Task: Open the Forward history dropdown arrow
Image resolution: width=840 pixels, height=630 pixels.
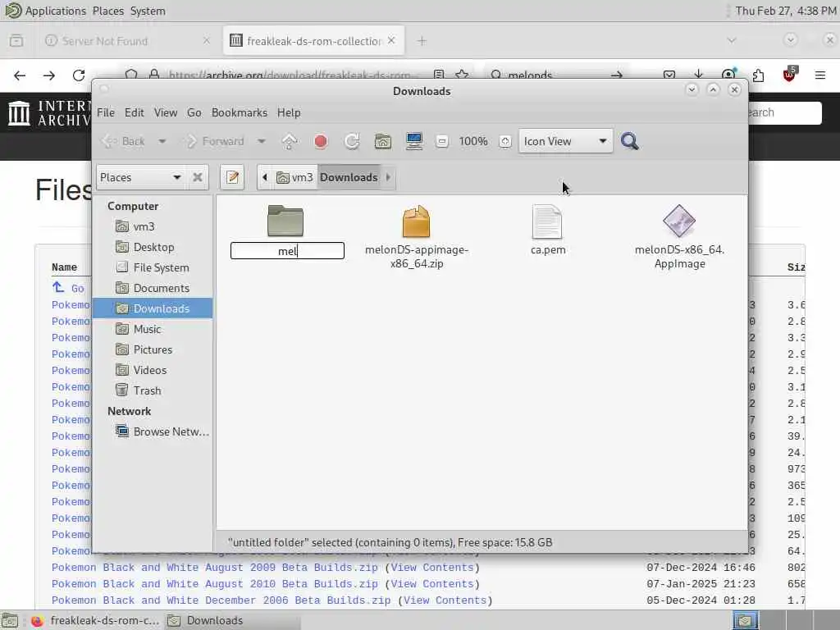Action: [261, 141]
